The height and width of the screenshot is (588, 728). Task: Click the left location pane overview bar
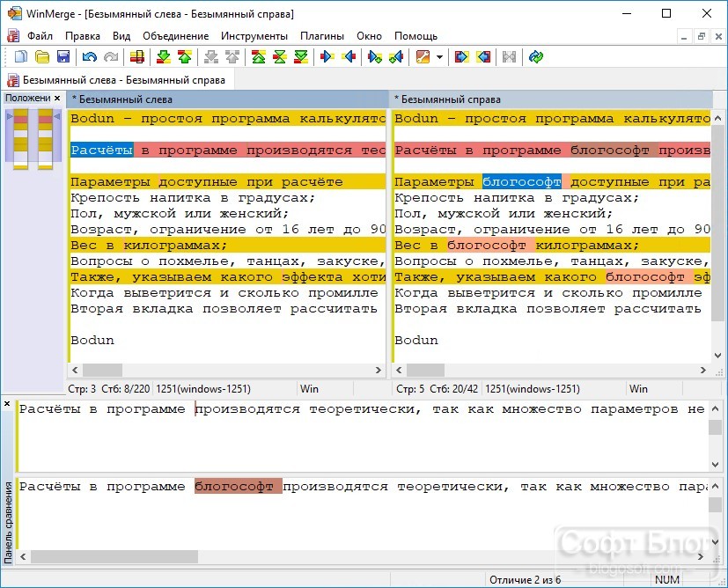[x=20, y=139]
